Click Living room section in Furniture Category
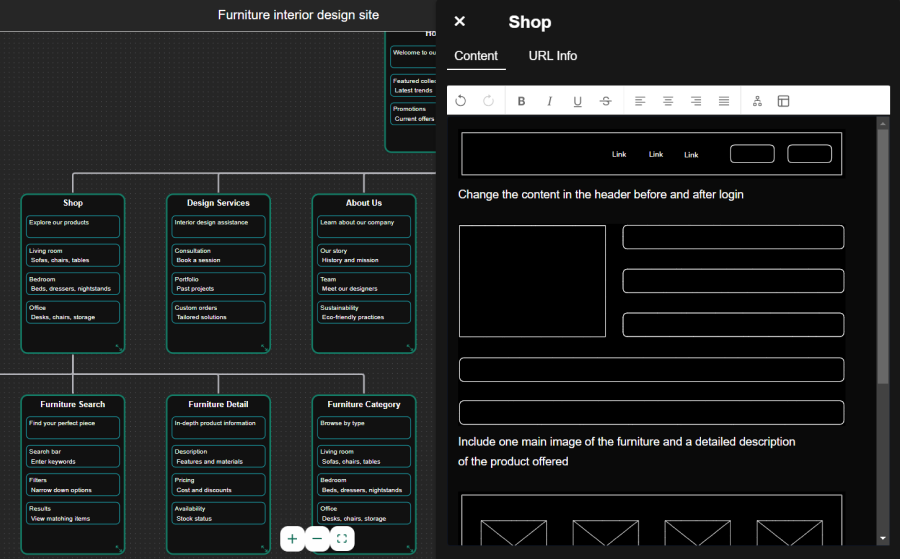Viewport: 900px width, 559px height. (364, 456)
